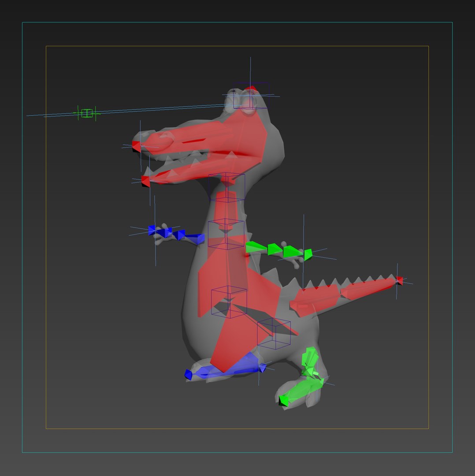Select the wireframe chest control box
This screenshot has width=475, height=476.
click(x=226, y=234)
